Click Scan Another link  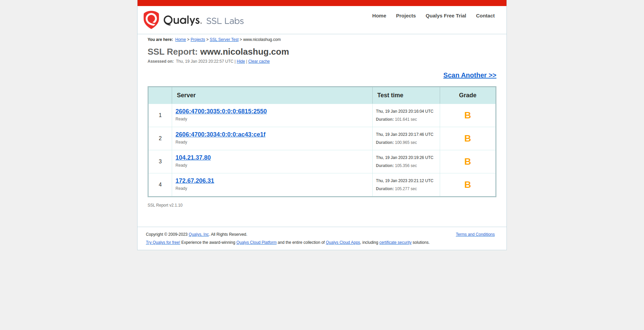point(470,75)
